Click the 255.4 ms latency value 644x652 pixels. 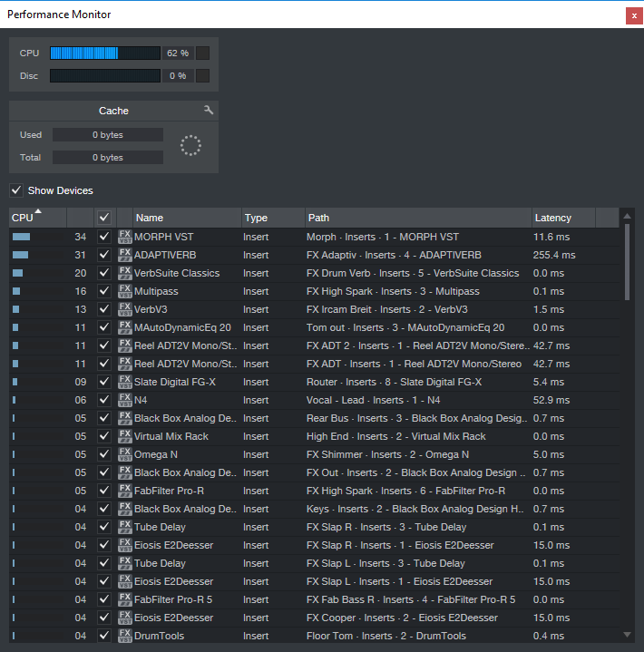tap(554, 255)
